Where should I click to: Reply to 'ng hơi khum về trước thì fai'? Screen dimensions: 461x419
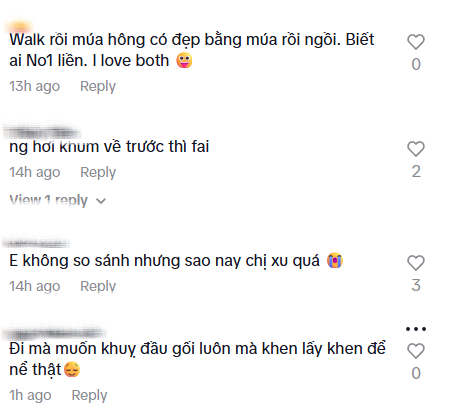(98, 172)
